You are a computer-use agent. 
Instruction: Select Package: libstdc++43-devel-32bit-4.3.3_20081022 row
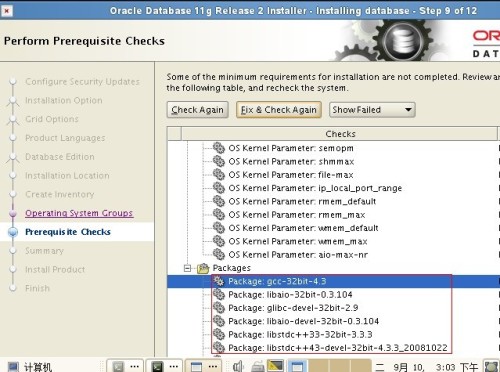coord(338,348)
